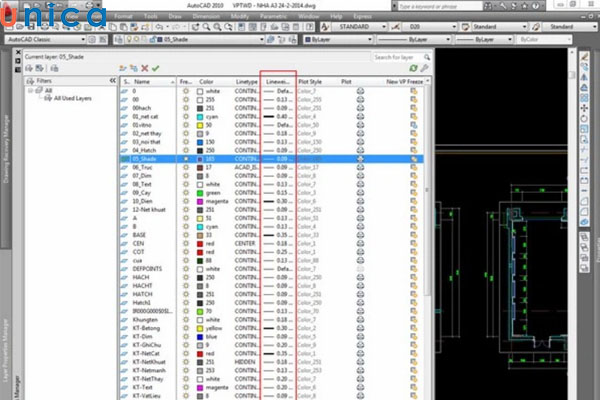Open the Parametric menu
Viewport: 600px width, 400px height.
pyautogui.click(x=273, y=16)
